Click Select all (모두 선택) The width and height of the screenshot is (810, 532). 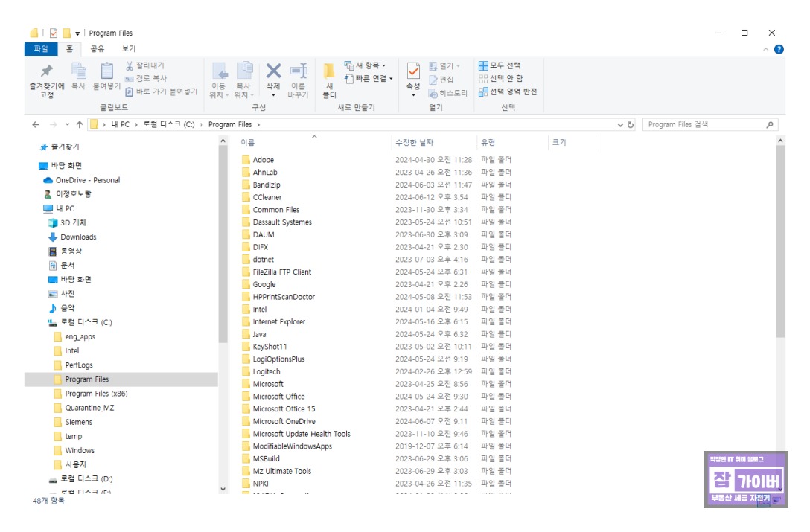[x=500, y=65]
